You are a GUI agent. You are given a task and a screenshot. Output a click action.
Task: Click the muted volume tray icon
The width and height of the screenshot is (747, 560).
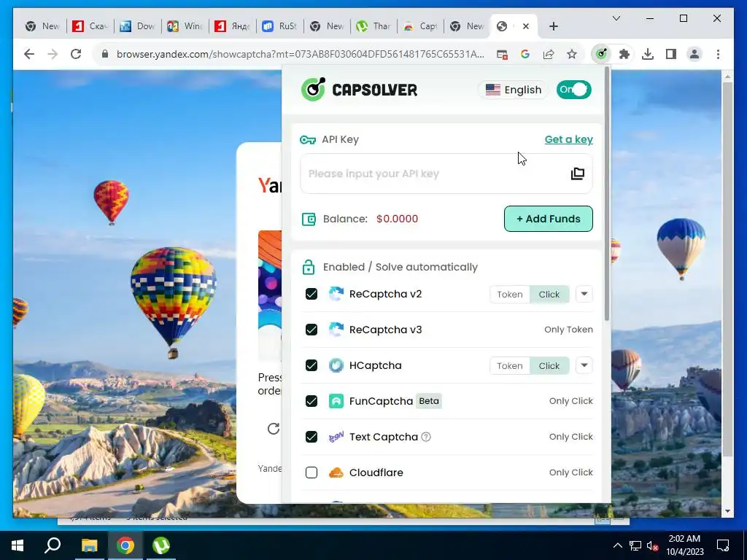652,545
